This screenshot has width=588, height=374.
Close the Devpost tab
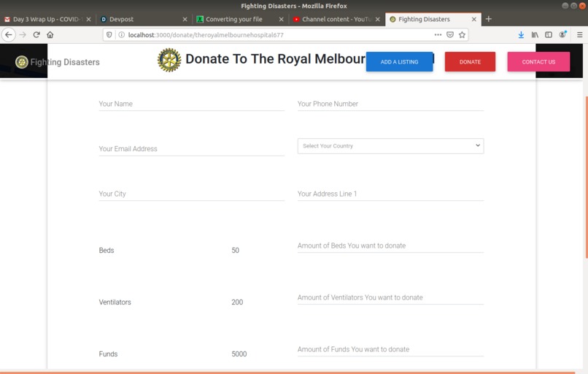(x=185, y=19)
